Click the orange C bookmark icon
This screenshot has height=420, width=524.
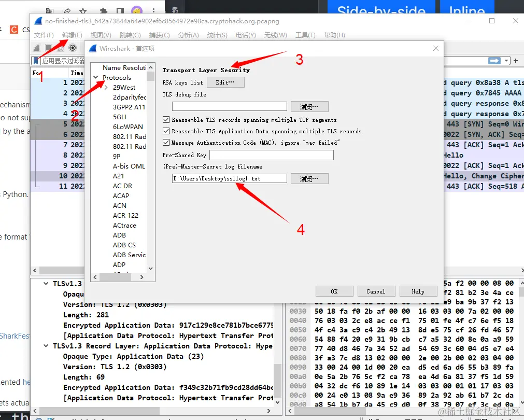[13, 30]
